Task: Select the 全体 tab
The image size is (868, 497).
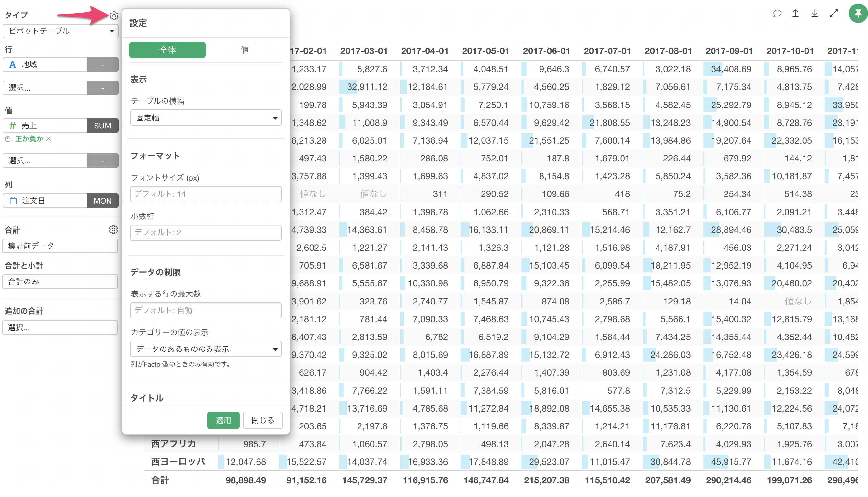Action: pos(167,50)
